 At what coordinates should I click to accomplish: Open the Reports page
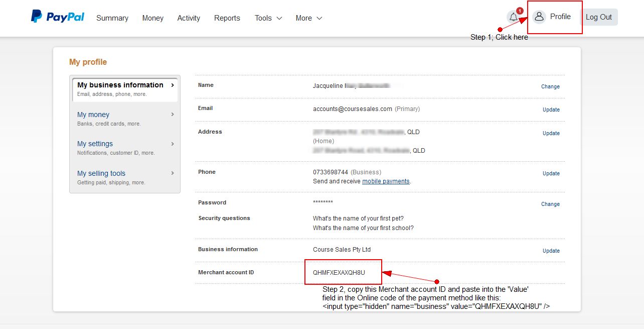point(227,18)
